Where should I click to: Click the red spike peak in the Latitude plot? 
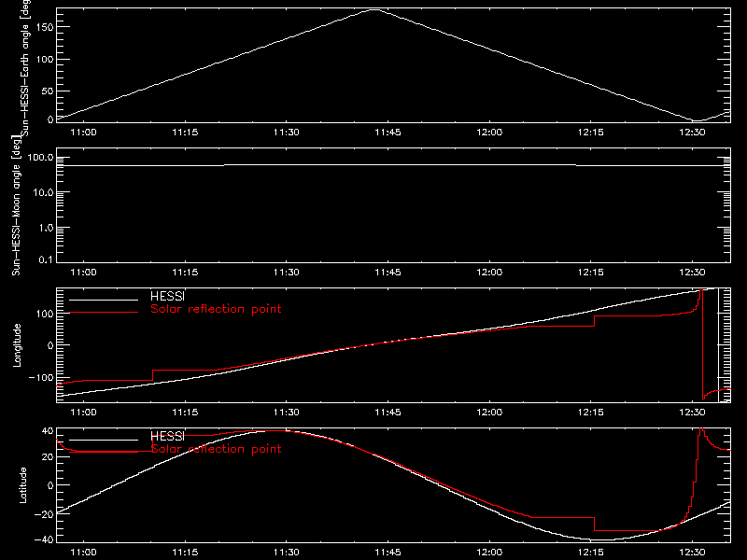click(700, 430)
